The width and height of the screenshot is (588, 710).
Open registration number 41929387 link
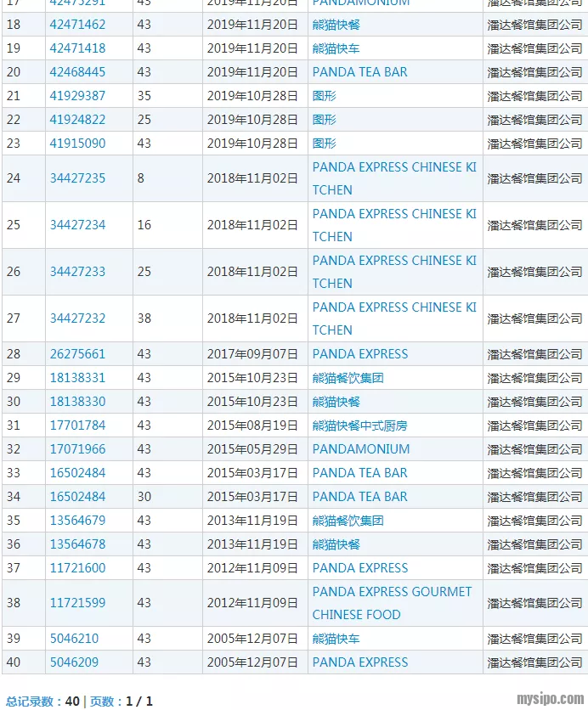click(77, 96)
